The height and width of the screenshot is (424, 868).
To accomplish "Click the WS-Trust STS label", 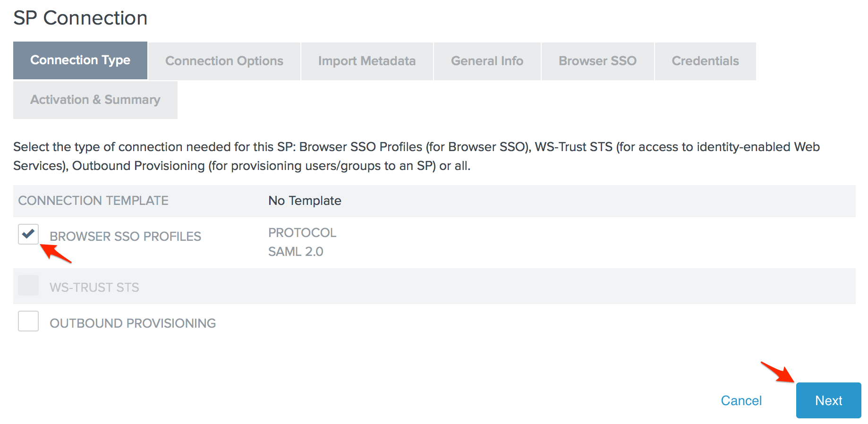I will tap(94, 288).
